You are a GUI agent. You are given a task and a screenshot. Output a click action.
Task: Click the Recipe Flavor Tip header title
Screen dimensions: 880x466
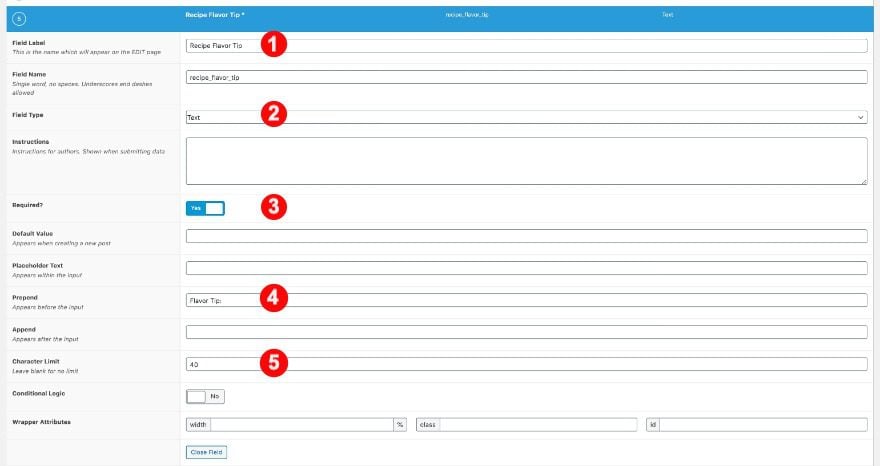click(214, 15)
